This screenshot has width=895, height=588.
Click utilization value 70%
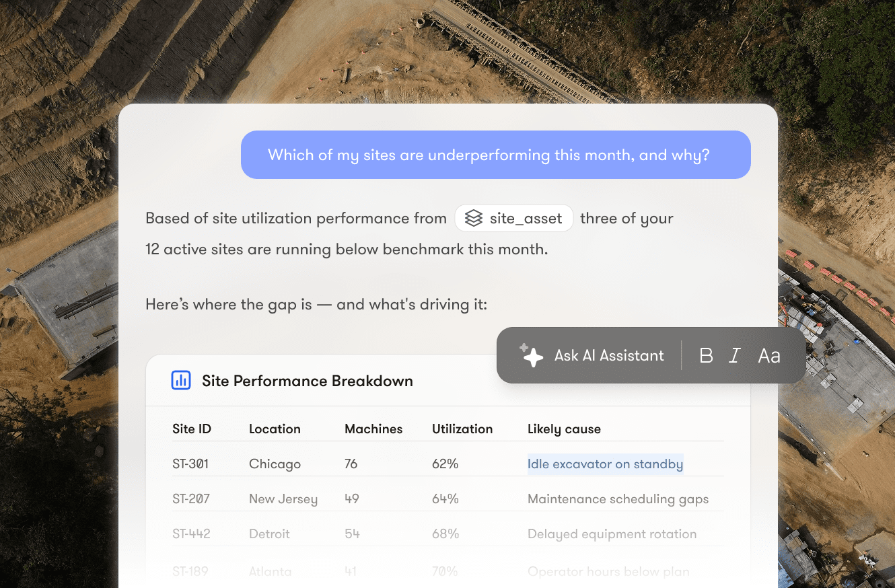(x=445, y=572)
